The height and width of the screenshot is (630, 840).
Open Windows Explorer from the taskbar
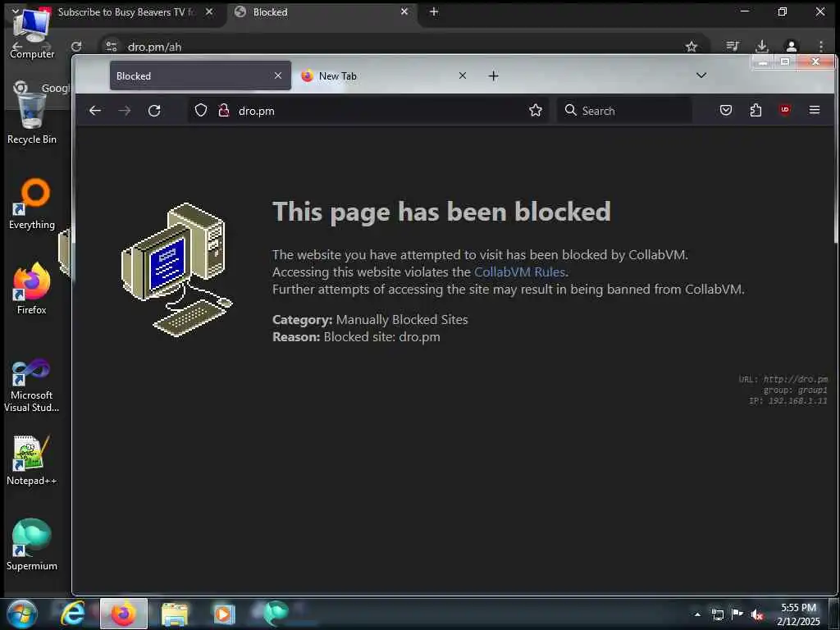[x=175, y=614]
